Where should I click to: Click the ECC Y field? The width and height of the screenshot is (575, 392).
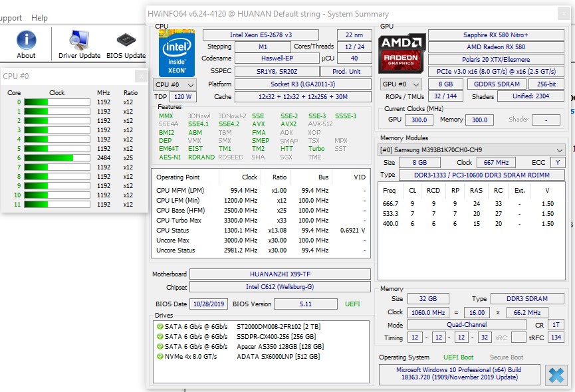click(558, 162)
